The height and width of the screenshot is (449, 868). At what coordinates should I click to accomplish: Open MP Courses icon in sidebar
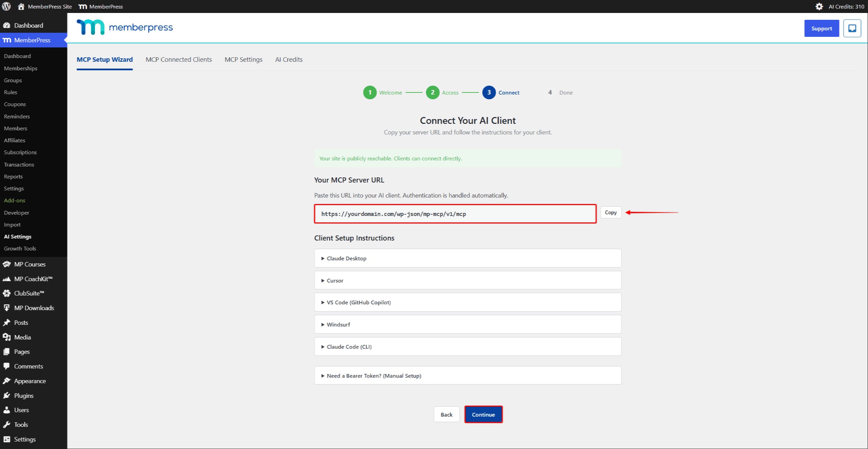[x=6, y=264]
